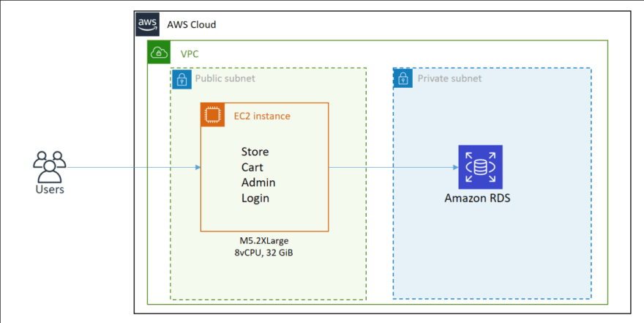
Task: Select the AWS Cloud label
Action: coord(192,25)
